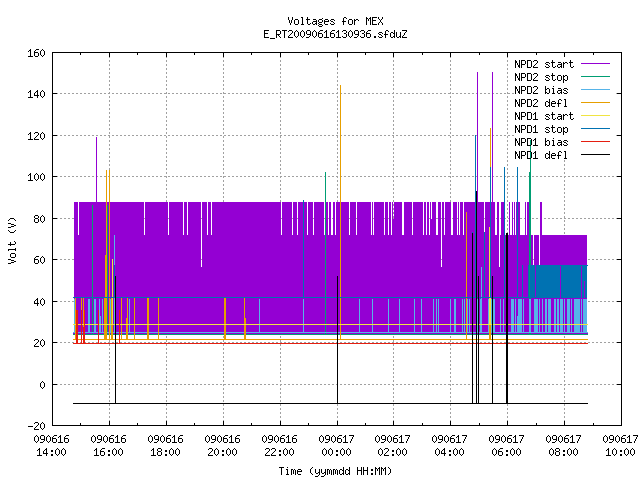Click the 'NPD1 defl' legend label
This screenshot has width=640, height=480.
pos(541,156)
